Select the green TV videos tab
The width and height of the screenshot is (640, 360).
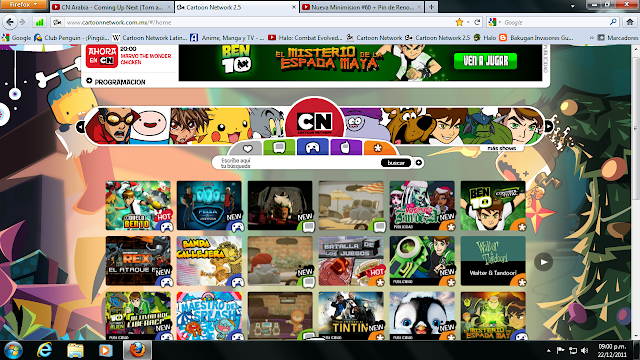(x=280, y=147)
